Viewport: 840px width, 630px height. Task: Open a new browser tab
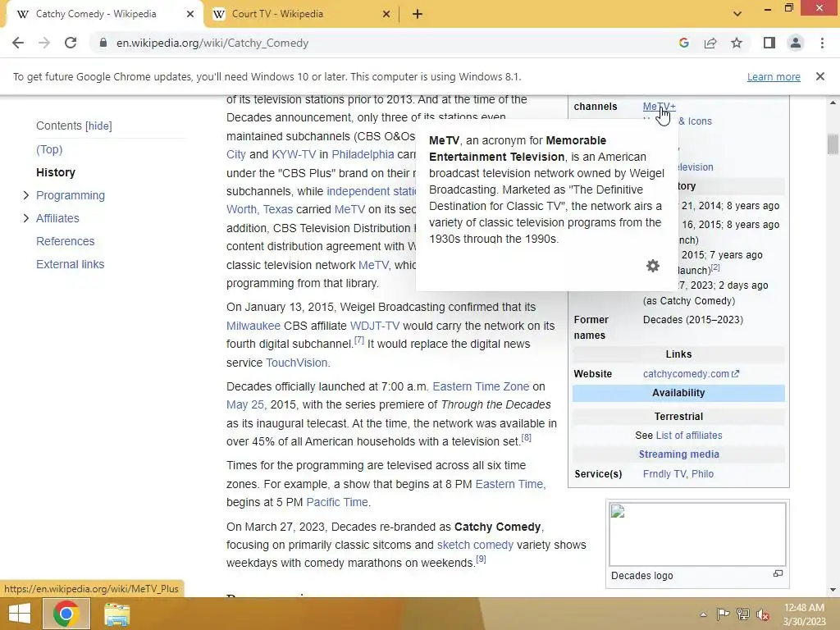418,14
